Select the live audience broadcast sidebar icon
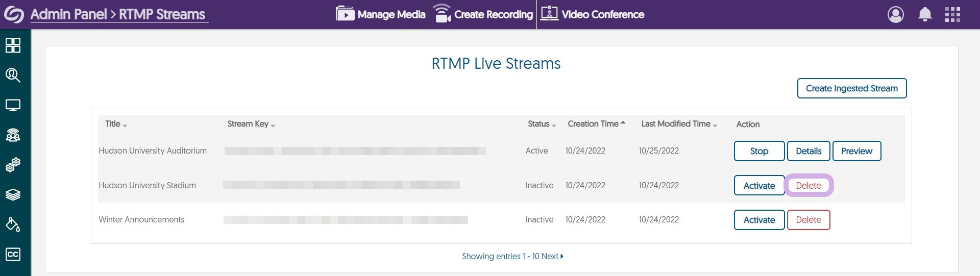The width and height of the screenshot is (980, 276). point(13,135)
